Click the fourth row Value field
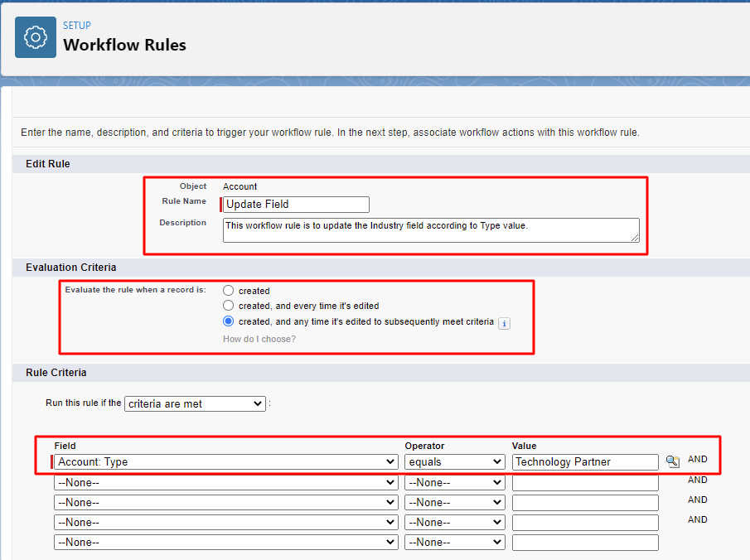Viewport: 750px width, 560px height. click(x=585, y=522)
